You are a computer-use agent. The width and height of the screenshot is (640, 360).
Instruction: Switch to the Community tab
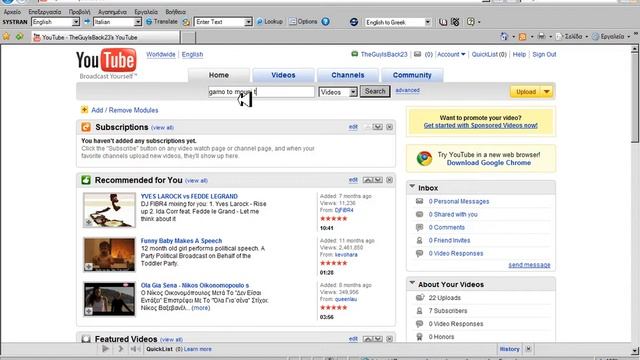(x=412, y=75)
